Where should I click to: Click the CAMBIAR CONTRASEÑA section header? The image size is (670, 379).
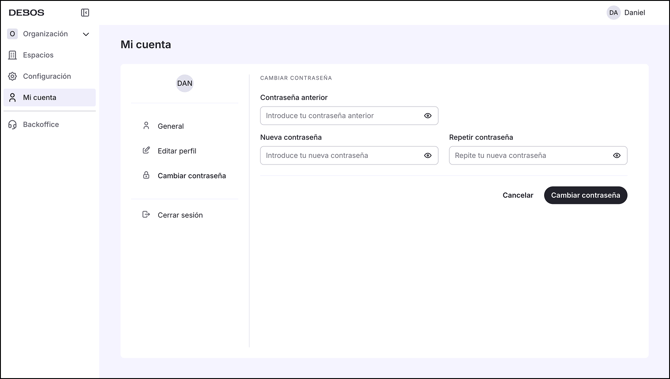pyautogui.click(x=296, y=78)
